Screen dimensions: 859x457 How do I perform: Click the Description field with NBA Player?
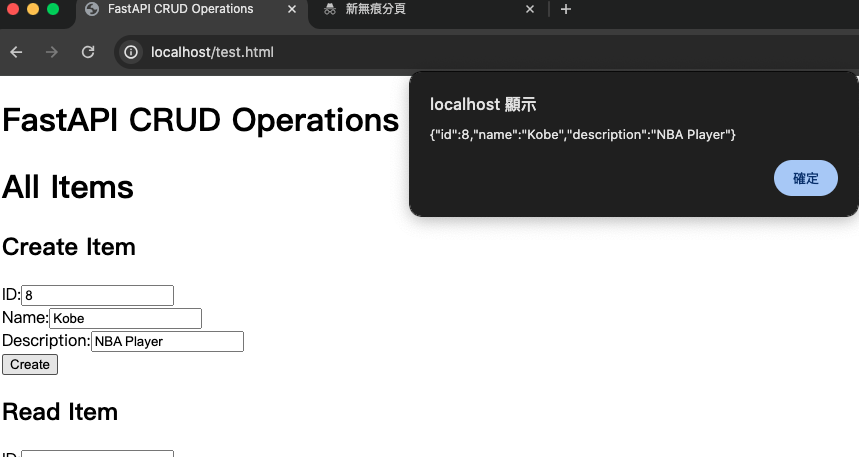(167, 341)
